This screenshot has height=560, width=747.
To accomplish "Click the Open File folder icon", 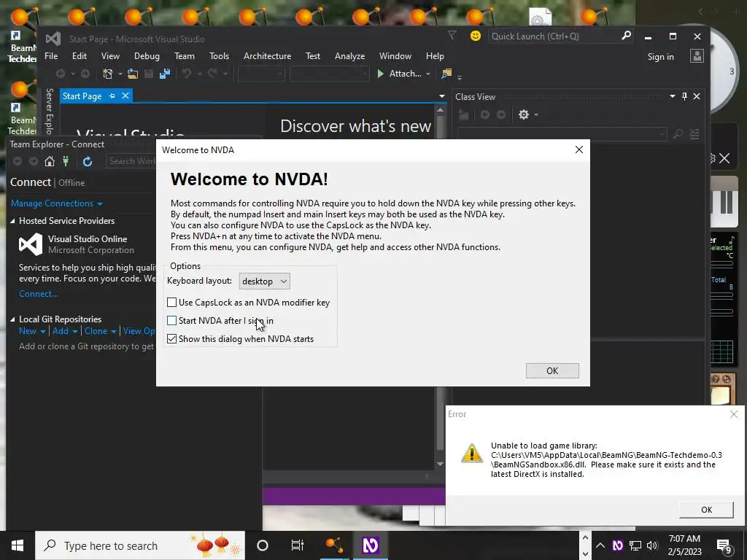I will [x=133, y=74].
